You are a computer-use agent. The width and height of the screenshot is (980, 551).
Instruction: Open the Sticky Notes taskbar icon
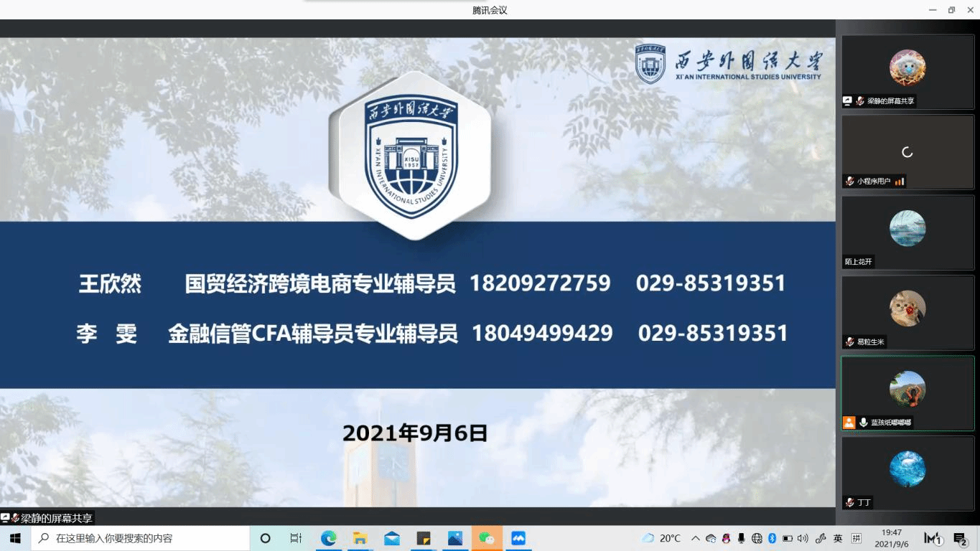coord(424,538)
